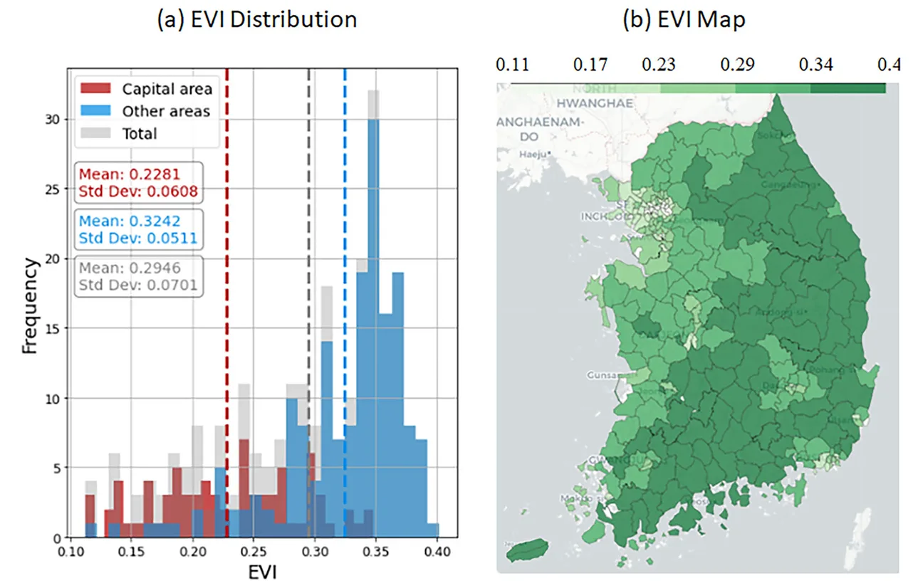Click the "(b) EVI Map" title
The width and height of the screenshot is (913, 588).
[x=684, y=20]
